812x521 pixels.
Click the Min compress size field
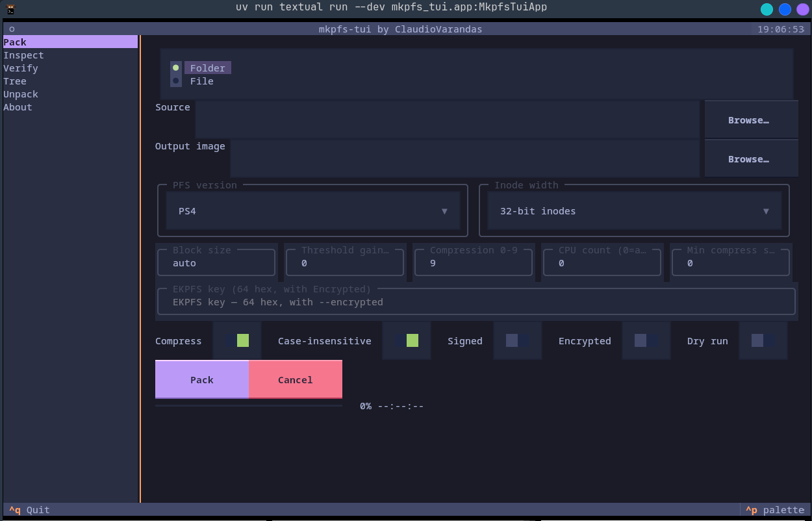pos(731,263)
